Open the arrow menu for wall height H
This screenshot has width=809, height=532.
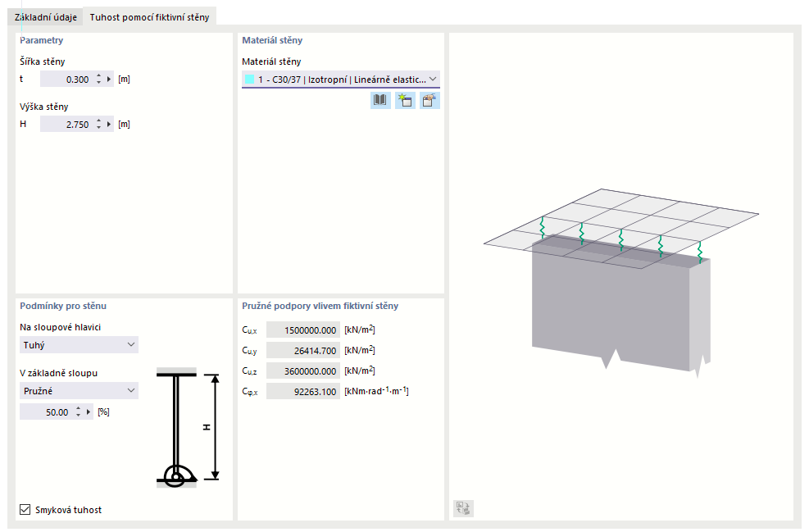click(109, 125)
